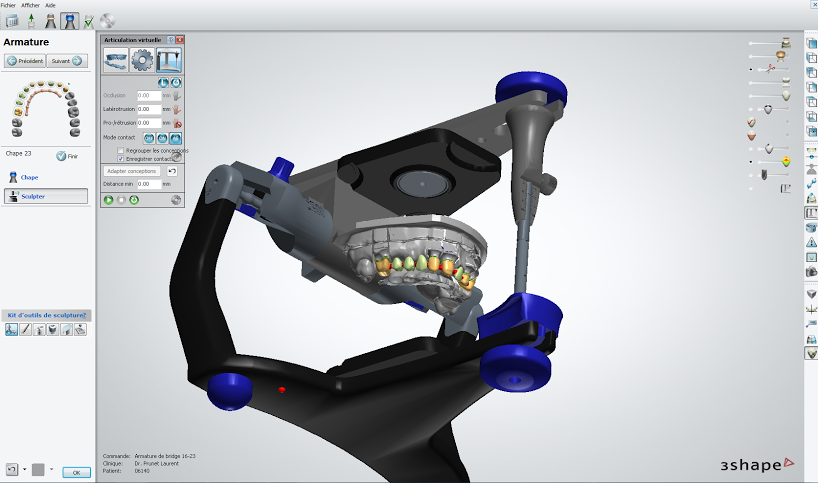The width and height of the screenshot is (818, 483).
Task: Click the optical disc icon in top toolbar
Action: coord(106,21)
